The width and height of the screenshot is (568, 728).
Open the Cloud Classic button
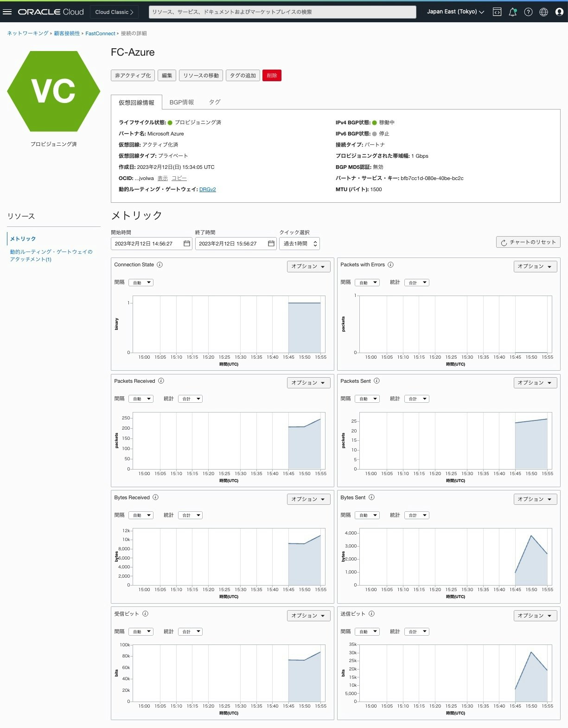(114, 12)
